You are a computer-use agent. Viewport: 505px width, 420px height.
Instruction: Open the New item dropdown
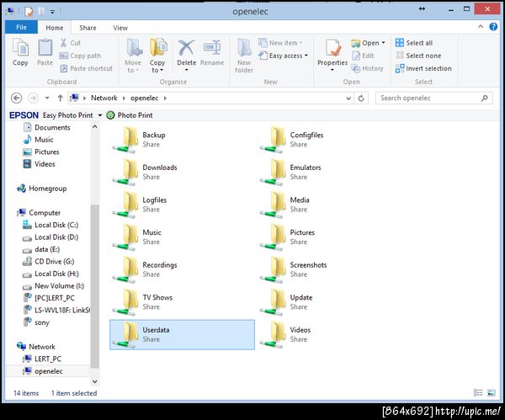pyautogui.click(x=301, y=43)
